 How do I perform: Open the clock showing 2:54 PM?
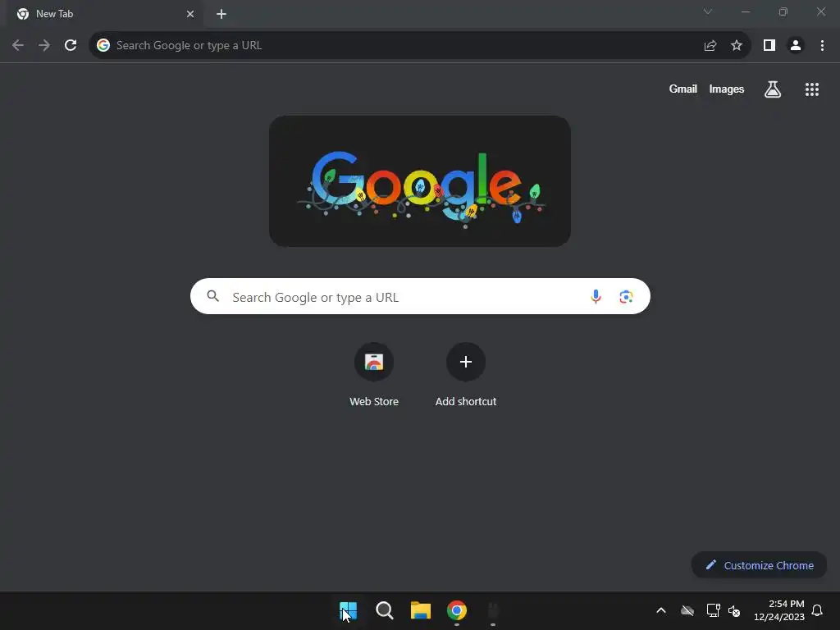click(x=779, y=610)
